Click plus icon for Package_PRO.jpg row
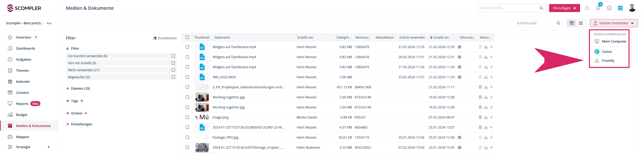 click(491, 137)
